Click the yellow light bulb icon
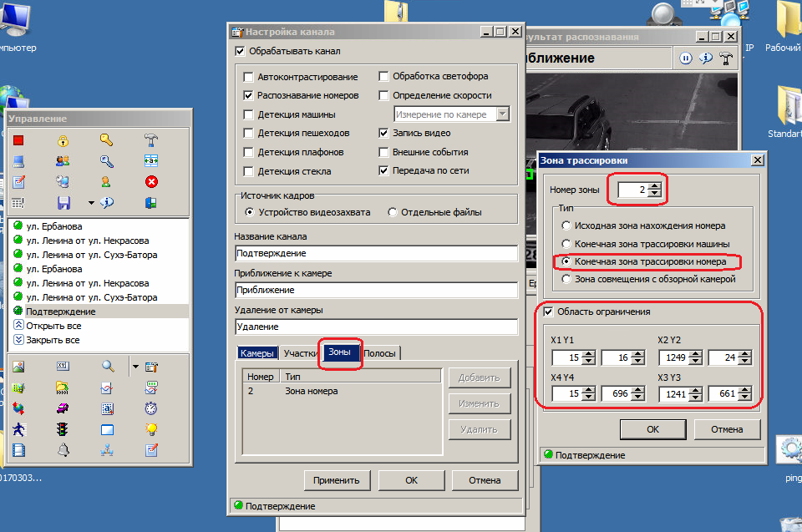Image resolution: width=802 pixels, height=532 pixels. click(x=151, y=430)
